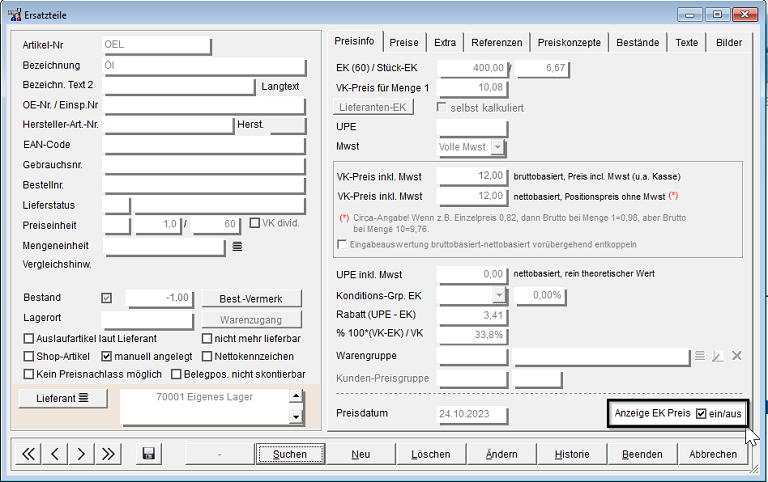Click the UPE input field

point(473,128)
